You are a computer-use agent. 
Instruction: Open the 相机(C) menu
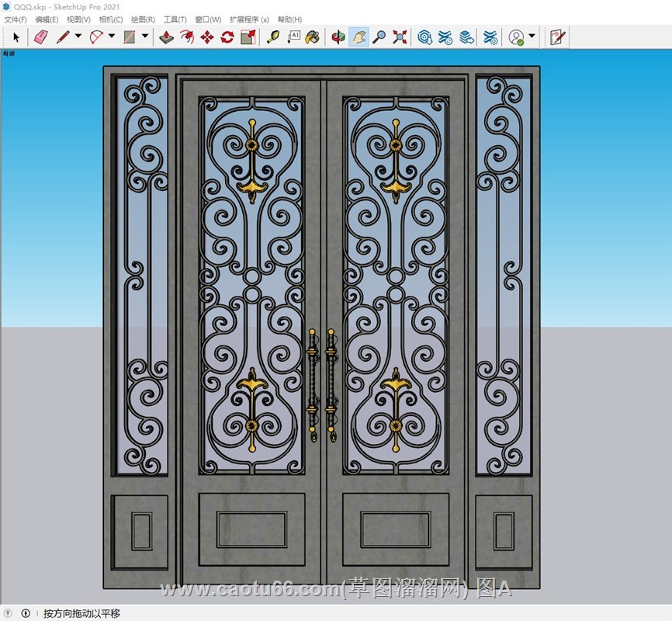pyautogui.click(x=111, y=19)
